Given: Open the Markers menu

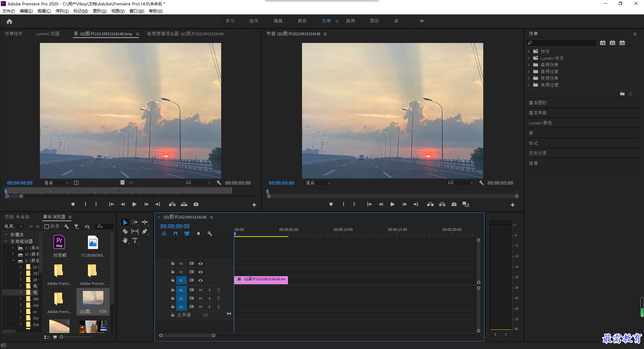Looking at the screenshot, I should [81, 11].
